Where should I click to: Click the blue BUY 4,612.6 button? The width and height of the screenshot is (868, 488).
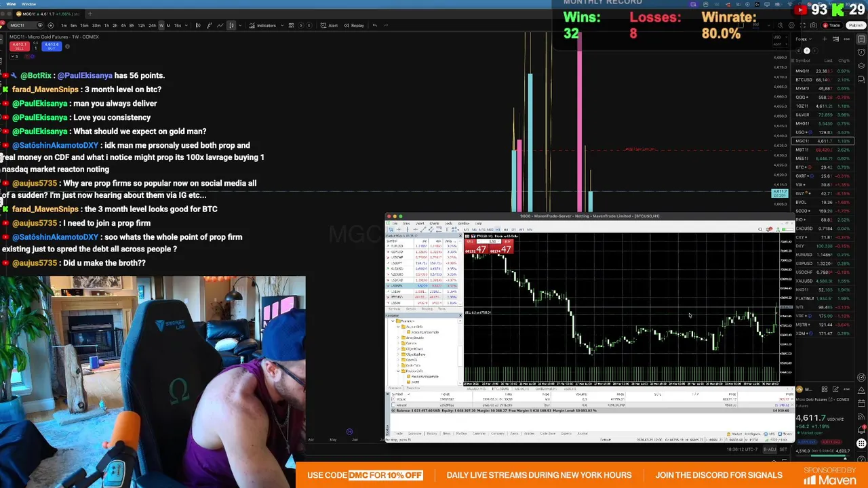[x=52, y=46]
